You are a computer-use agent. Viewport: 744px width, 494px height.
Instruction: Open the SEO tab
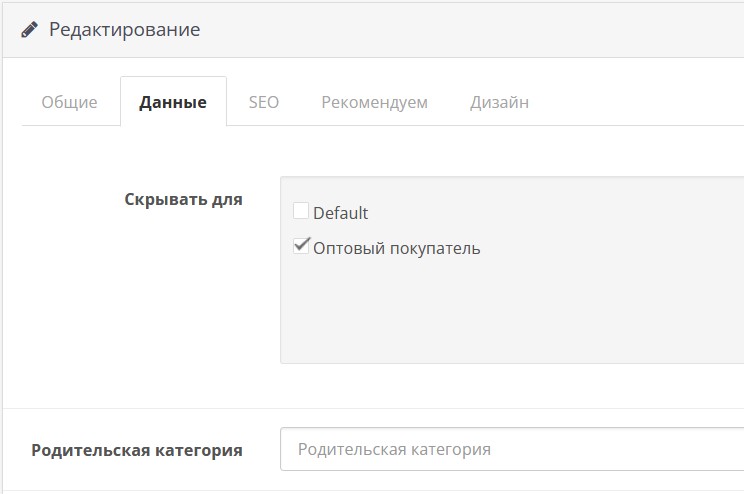[264, 102]
